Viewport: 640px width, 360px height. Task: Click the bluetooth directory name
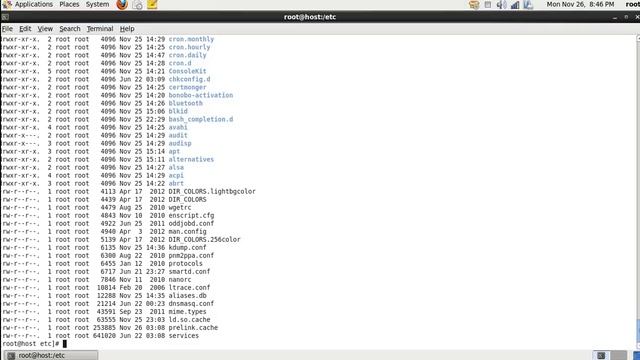click(185, 103)
